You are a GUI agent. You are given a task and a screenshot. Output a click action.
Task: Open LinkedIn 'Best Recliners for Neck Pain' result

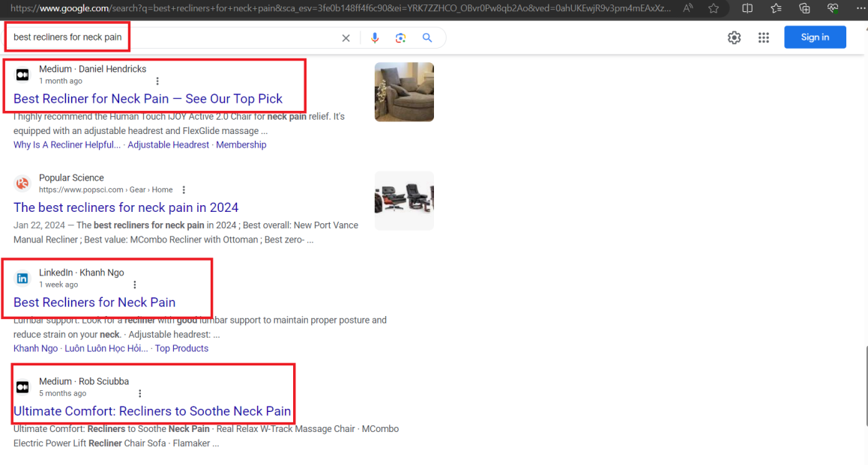(x=94, y=303)
